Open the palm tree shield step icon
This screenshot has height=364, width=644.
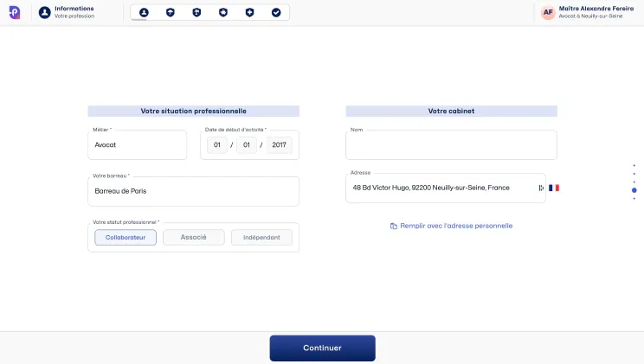pyautogui.click(x=196, y=13)
